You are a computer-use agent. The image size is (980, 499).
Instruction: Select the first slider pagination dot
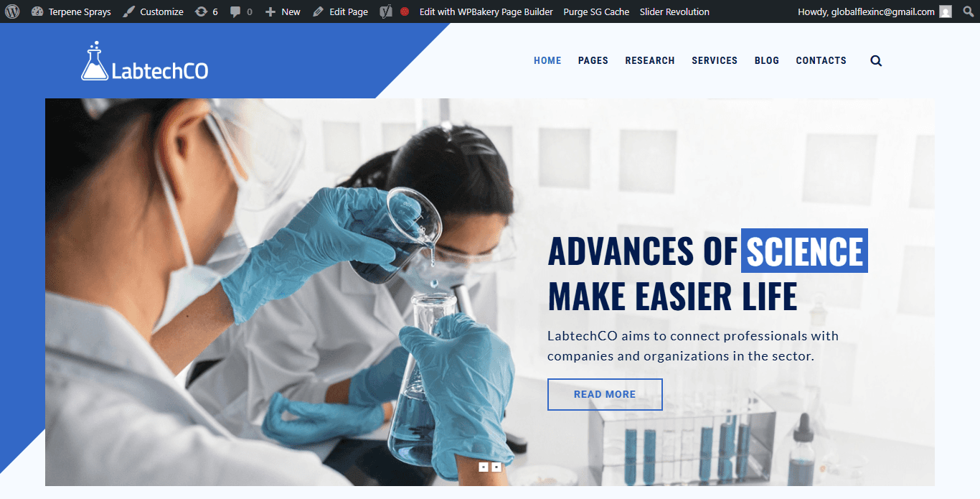point(484,467)
